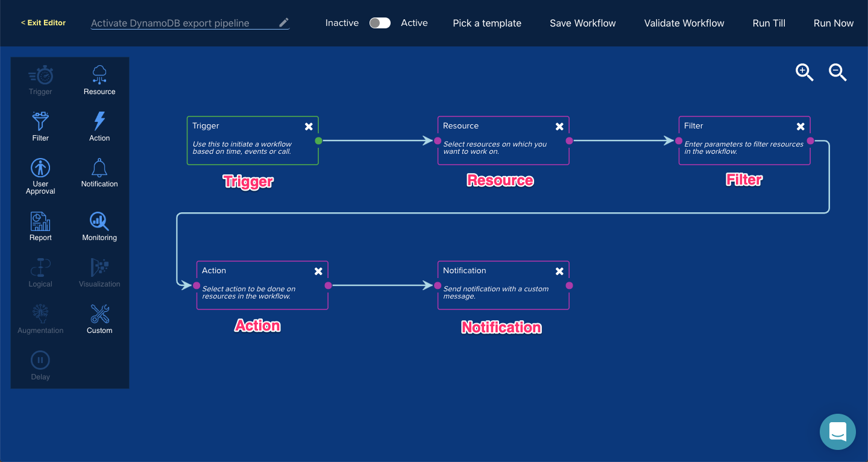
Task: Click the Inactive label beside toggle
Action: (342, 23)
